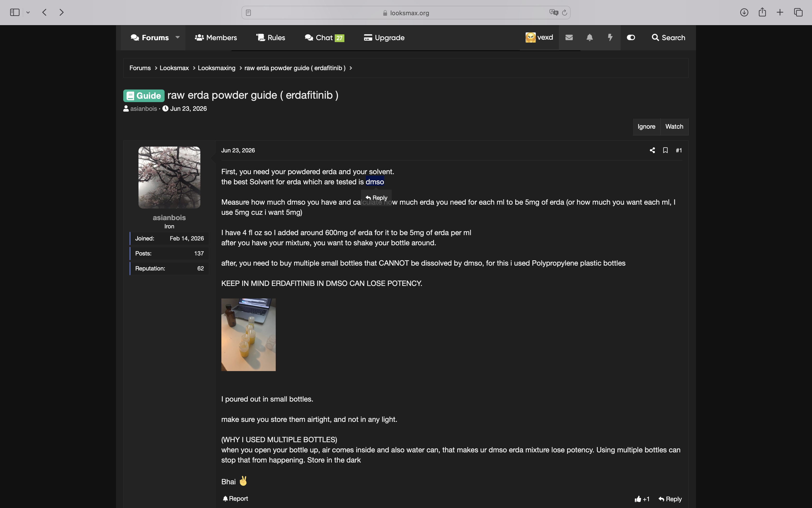Reply to the post at bottom right
This screenshot has width=812, height=508.
coord(670,499)
